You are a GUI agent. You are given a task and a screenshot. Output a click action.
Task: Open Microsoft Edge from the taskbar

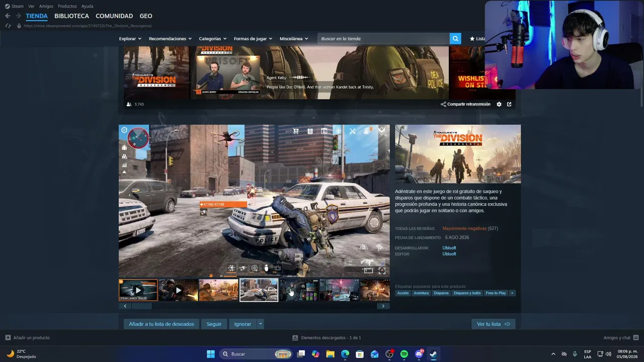coord(345,354)
